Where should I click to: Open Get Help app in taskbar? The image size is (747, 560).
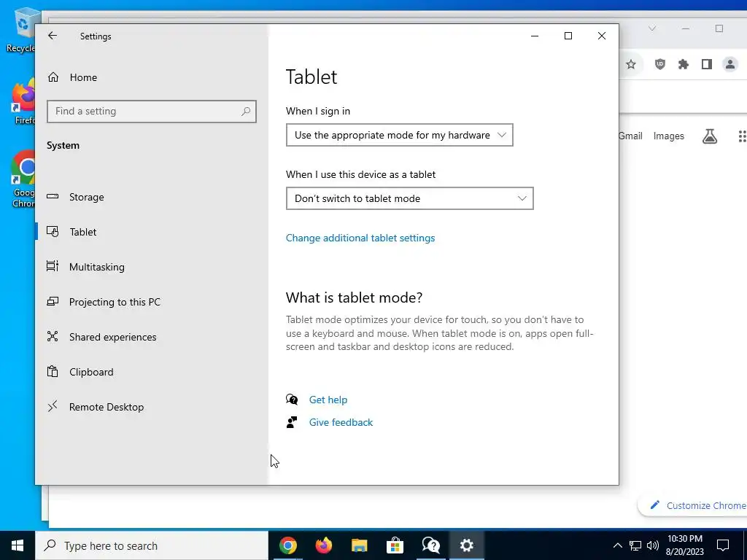click(x=430, y=545)
